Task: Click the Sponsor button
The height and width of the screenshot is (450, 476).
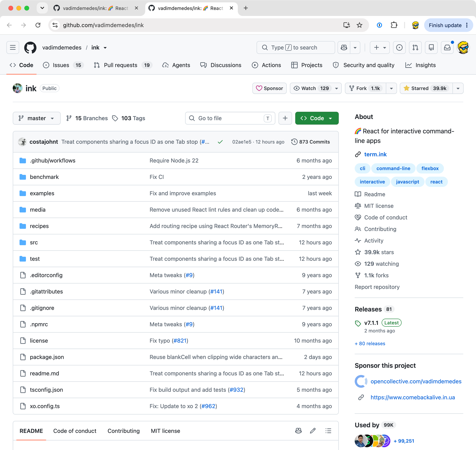Action: point(269,88)
